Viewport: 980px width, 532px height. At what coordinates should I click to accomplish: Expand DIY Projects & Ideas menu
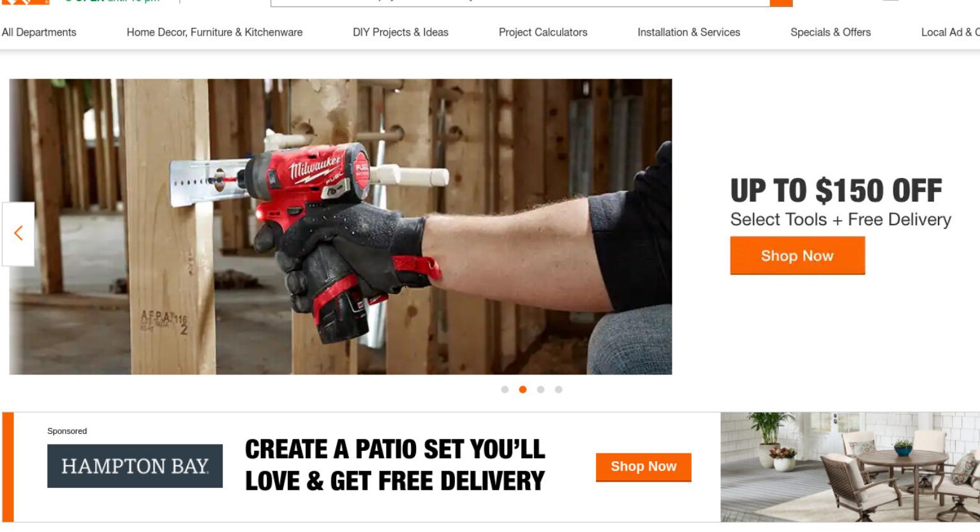pos(401,32)
